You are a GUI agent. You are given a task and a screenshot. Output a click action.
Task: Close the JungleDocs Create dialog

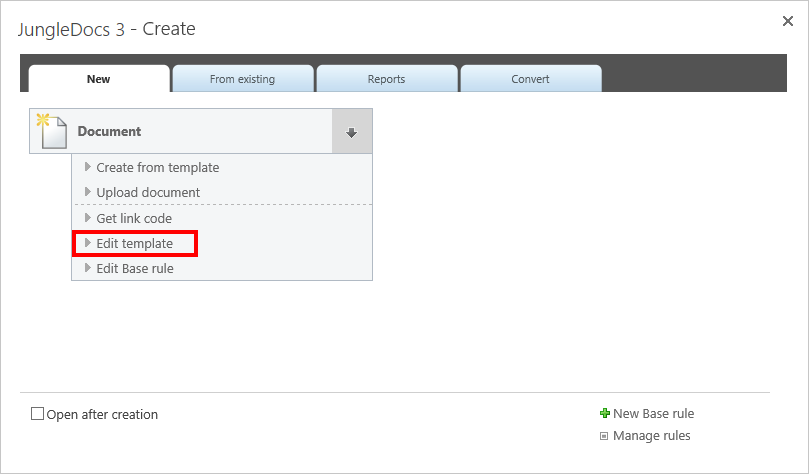click(x=787, y=21)
